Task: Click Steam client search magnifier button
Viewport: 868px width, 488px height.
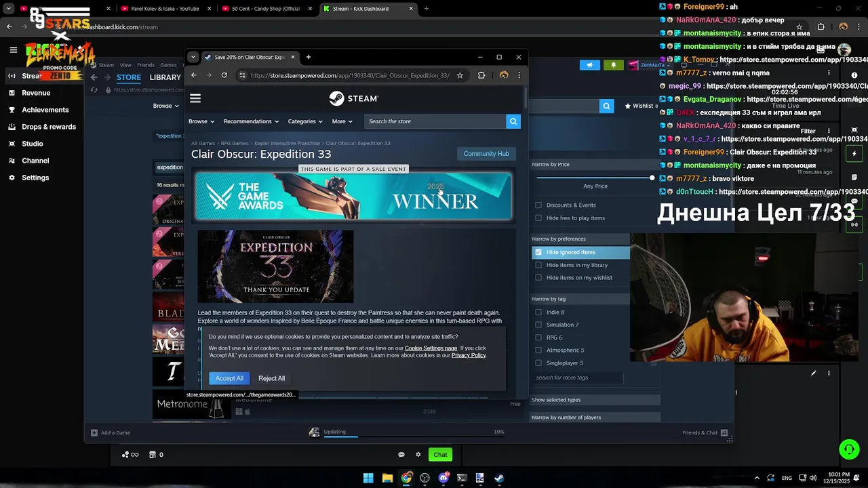Action: pos(606,106)
